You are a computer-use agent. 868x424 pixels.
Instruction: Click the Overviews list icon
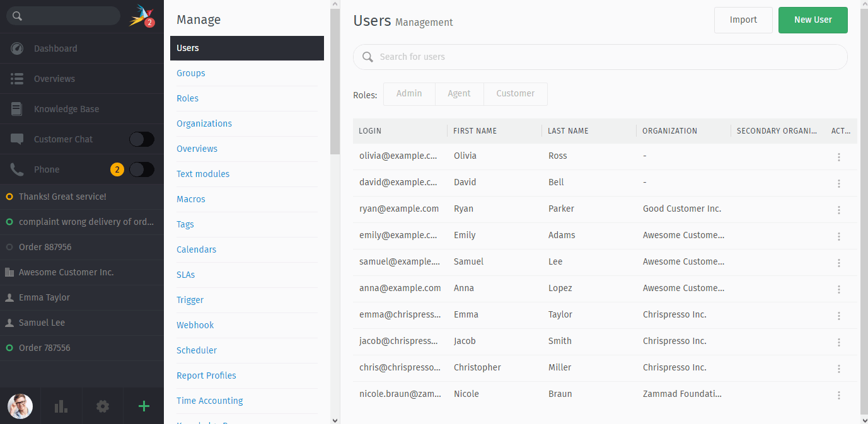click(17, 79)
